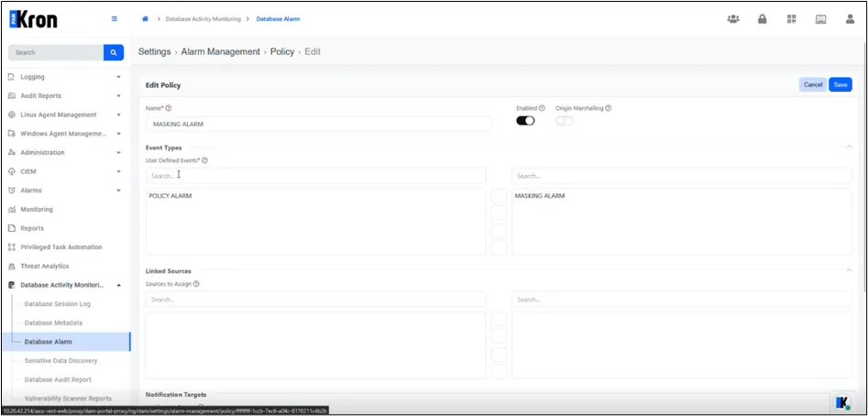Go to Database Activity Monitoring breadcrumb link
Screen dimensions: 868x416
(203, 19)
